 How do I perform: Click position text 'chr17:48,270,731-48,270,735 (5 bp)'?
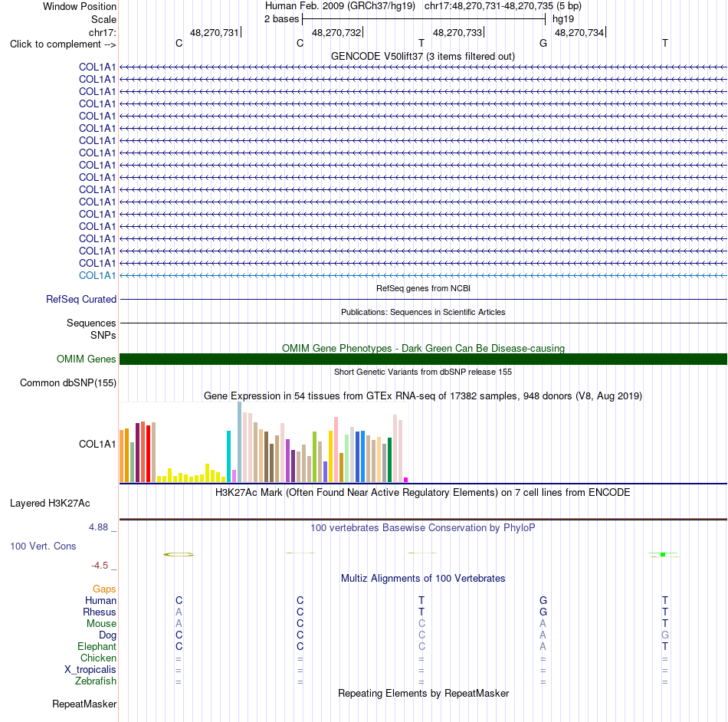pos(503,6)
